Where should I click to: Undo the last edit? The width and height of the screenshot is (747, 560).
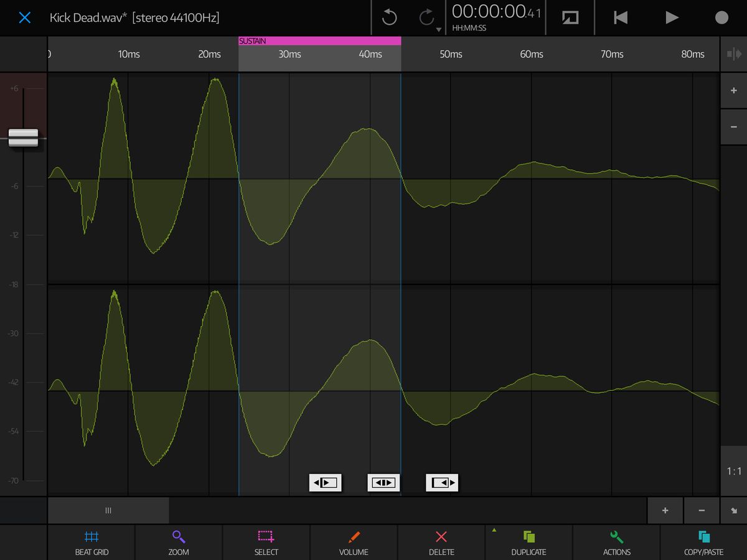[x=389, y=17]
